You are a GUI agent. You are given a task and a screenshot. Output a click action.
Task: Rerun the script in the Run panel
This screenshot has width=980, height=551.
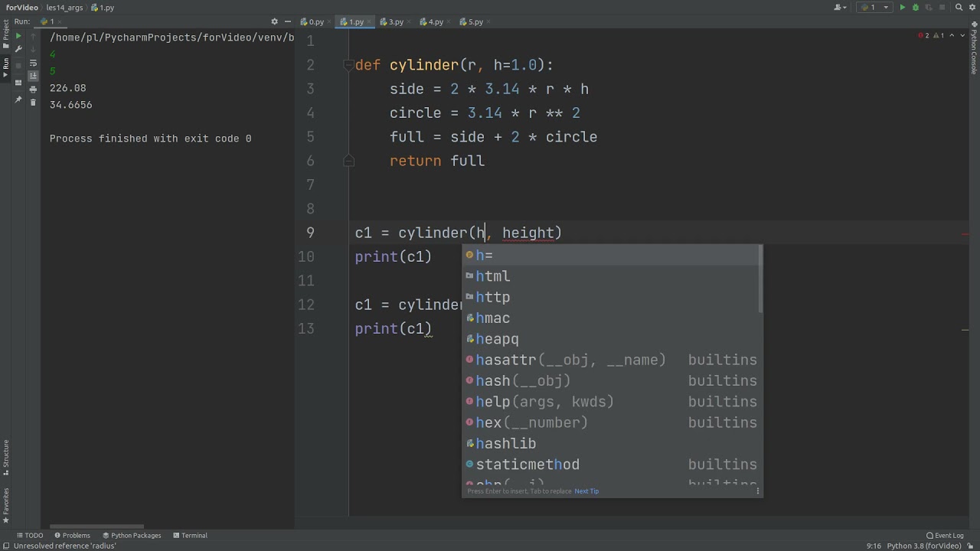point(18,36)
